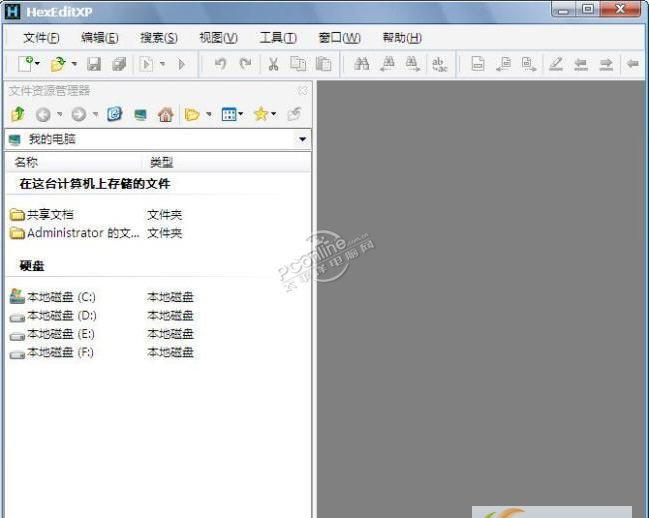Click the My Computer monitor icon
This screenshot has height=518, width=649.
point(140,114)
